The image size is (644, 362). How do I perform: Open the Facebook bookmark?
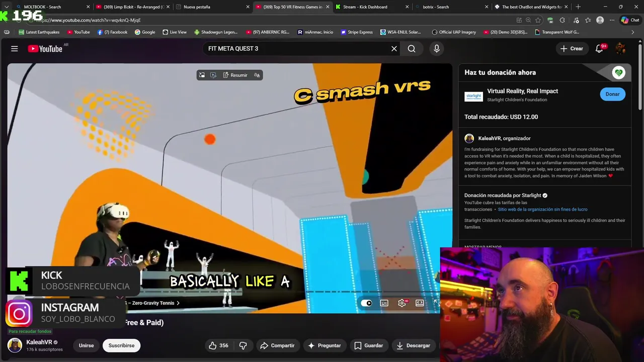(112, 32)
